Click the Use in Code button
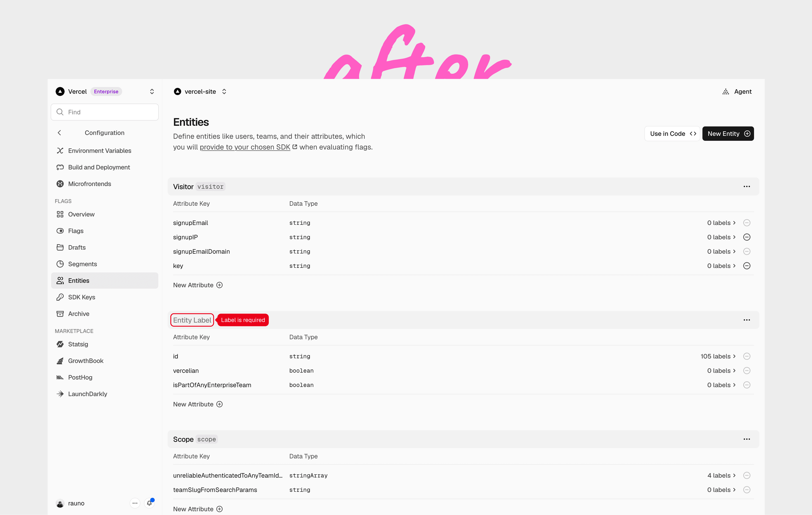This screenshot has height=515, width=812. click(x=672, y=134)
